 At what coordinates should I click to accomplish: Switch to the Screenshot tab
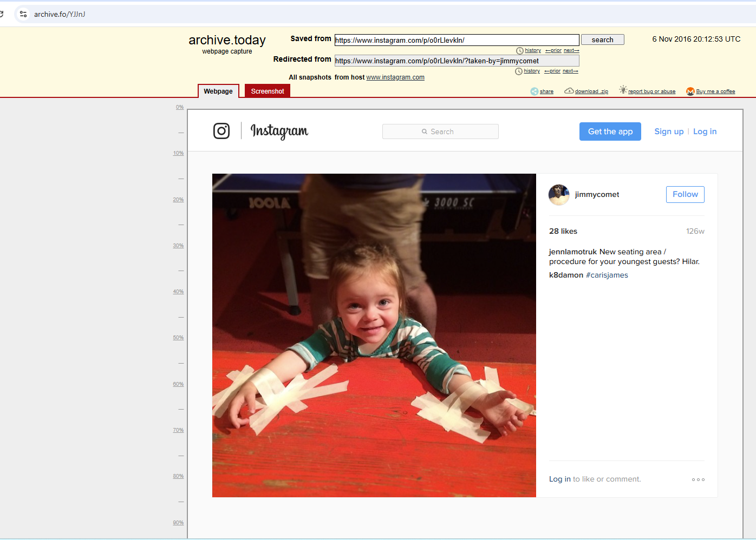tap(268, 91)
